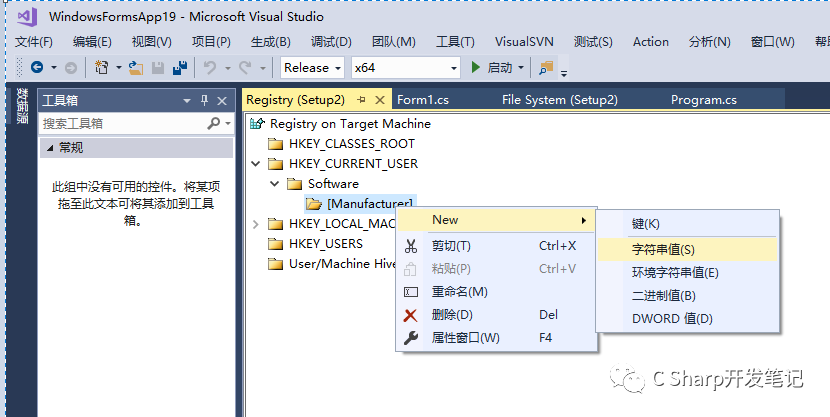830x417 pixels.
Task: Open the Toolbox window options dropdown
Action: point(186,101)
